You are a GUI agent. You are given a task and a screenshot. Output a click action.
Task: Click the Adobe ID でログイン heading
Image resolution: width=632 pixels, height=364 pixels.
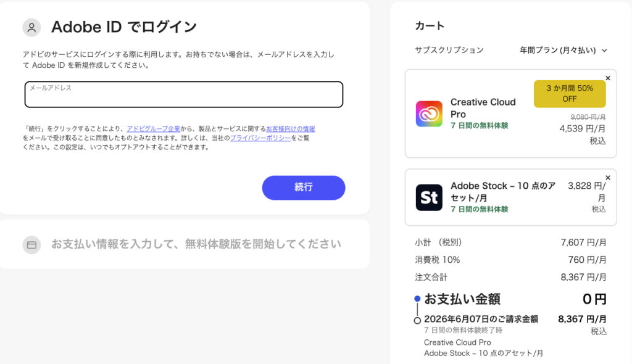point(124,27)
